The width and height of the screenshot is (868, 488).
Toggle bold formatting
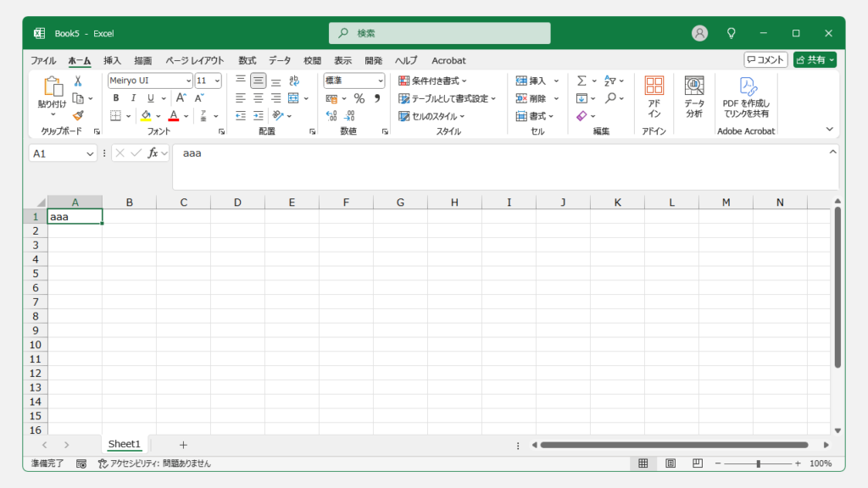coord(116,98)
